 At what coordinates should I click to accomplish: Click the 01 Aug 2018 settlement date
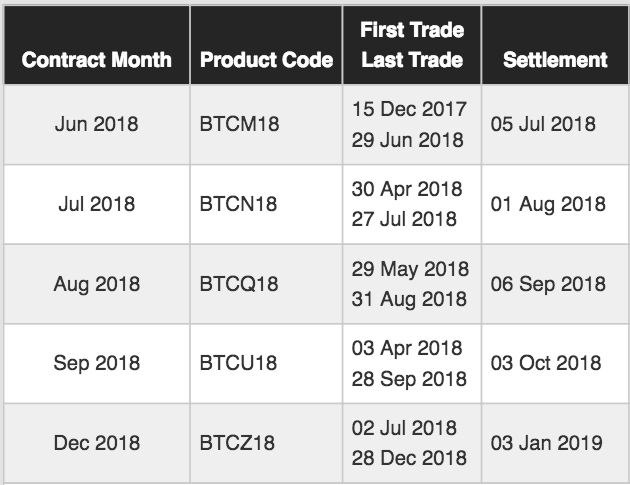pyautogui.click(x=548, y=204)
